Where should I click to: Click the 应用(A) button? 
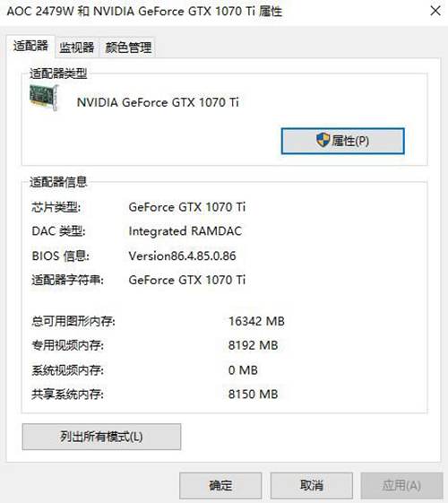[x=401, y=485]
